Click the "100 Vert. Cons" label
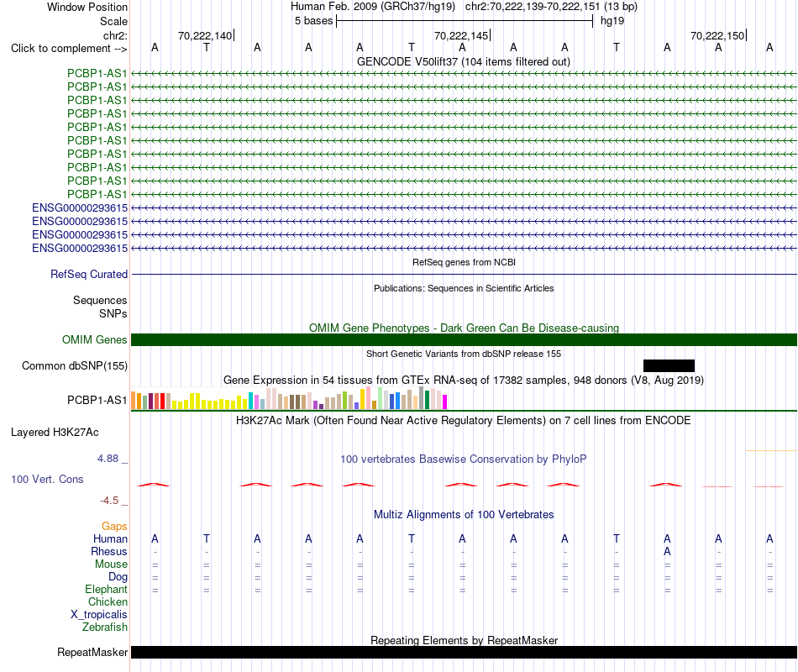The image size is (798, 672). coord(47,479)
